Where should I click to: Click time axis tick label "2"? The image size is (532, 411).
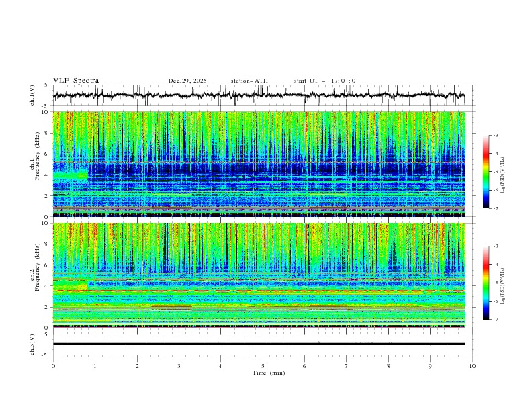point(137,366)
